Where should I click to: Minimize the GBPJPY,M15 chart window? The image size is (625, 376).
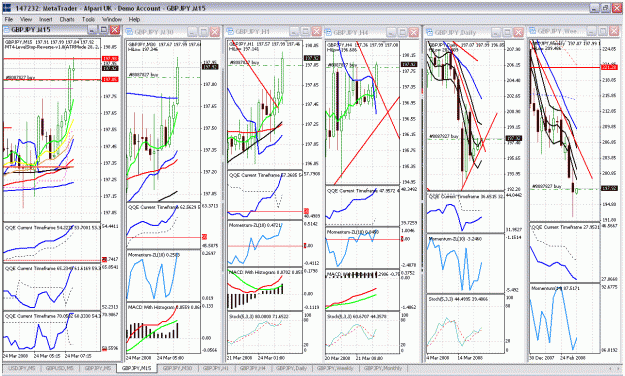click(x=92, y=30)
